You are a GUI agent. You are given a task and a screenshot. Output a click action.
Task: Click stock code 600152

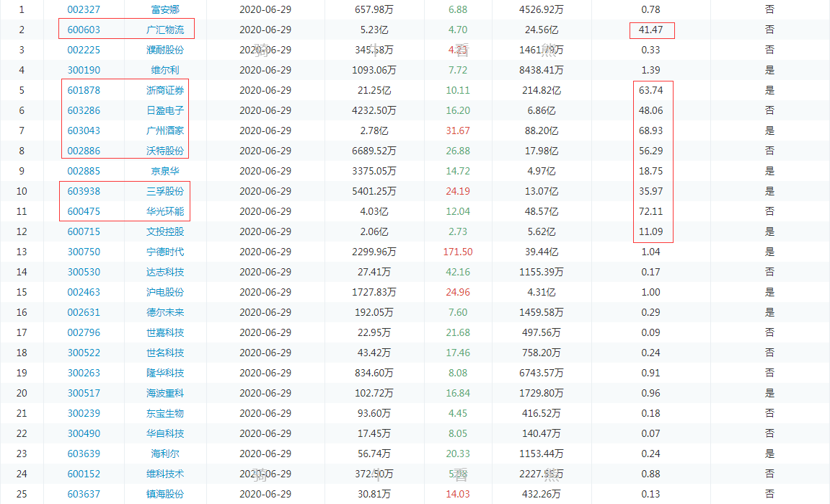(x=84, y=474)
